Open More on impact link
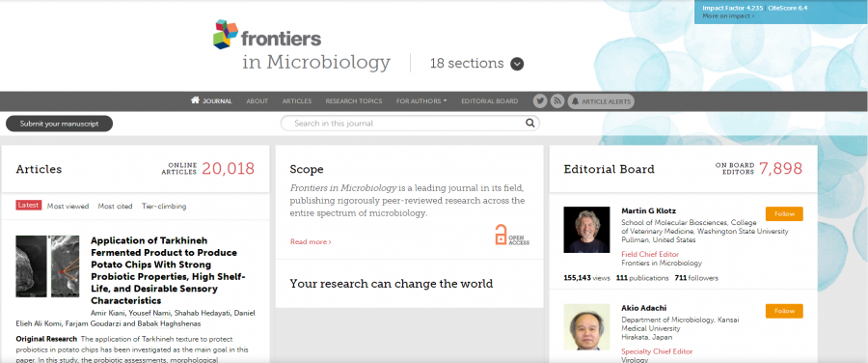The width and height of the screenshot is (868, 363). 728,16
